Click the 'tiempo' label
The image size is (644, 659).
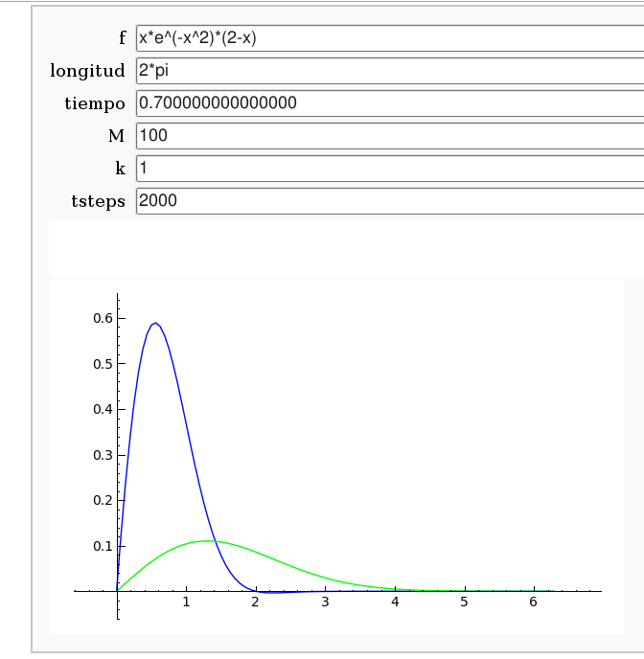(x=95, y=103)
